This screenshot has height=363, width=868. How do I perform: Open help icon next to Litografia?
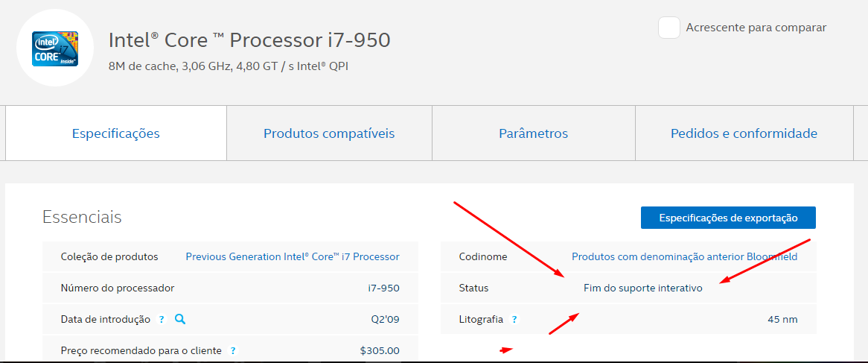(x=514, y=319)
